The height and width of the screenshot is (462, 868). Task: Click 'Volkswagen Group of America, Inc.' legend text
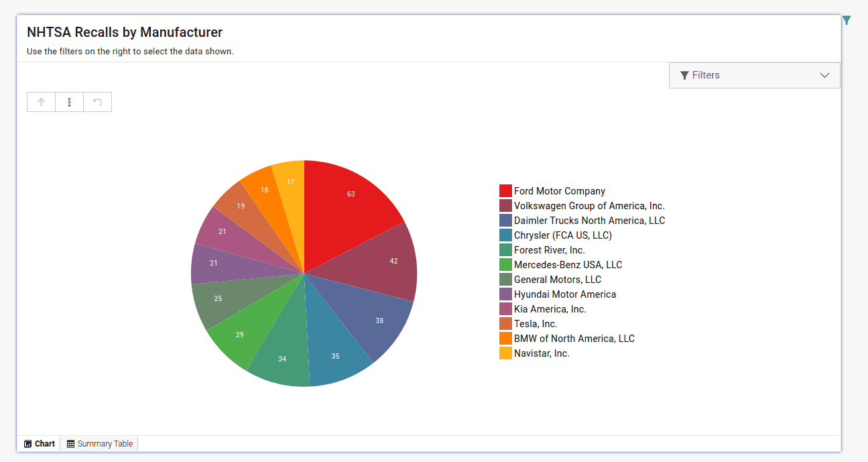[x=589, y=206]
